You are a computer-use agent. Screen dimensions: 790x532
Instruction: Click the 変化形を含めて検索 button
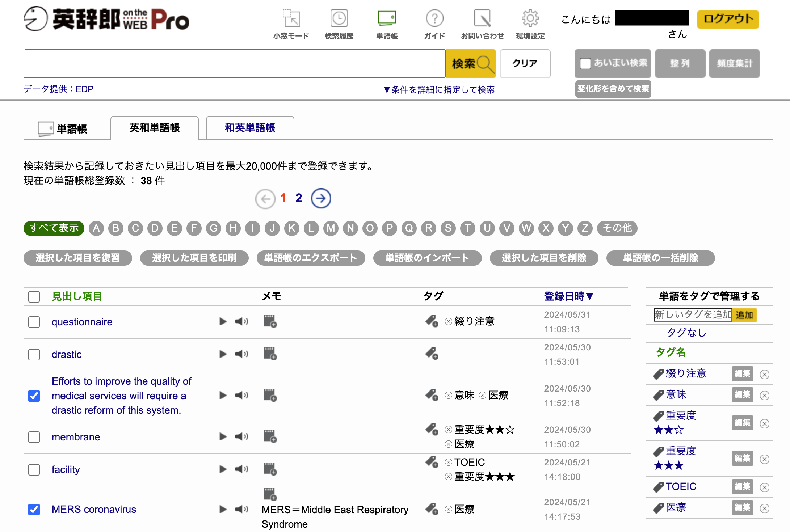click(x=613, y=89)
